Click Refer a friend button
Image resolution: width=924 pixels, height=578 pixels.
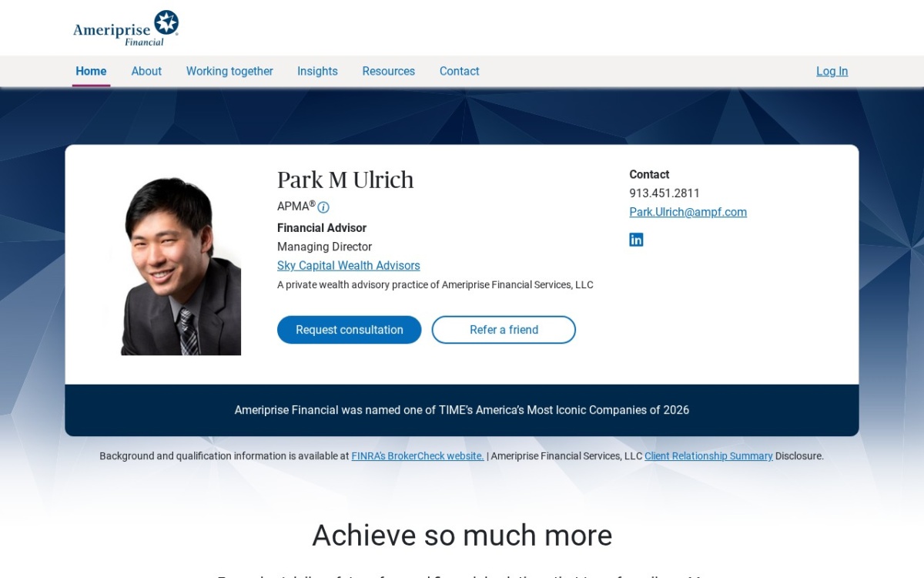(504, 330)
